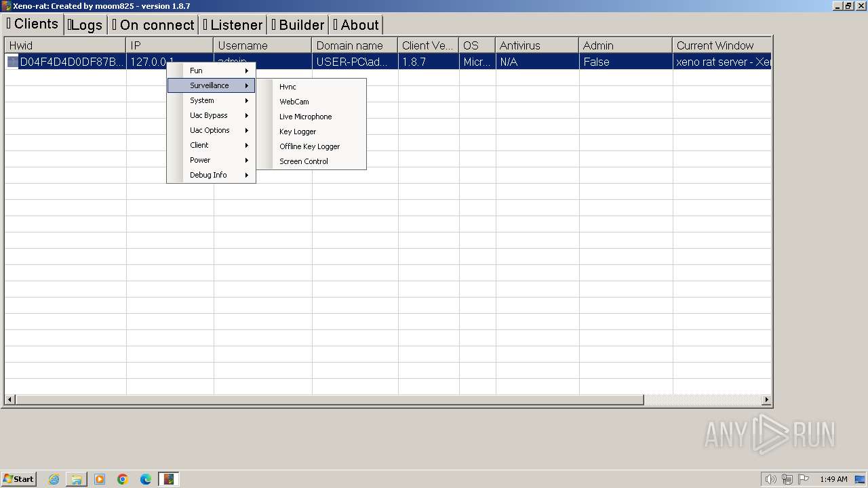Open Action Center flag icon
Image resolution: width=868 pixels, height=488 pixels.
(x=804, y=479)
